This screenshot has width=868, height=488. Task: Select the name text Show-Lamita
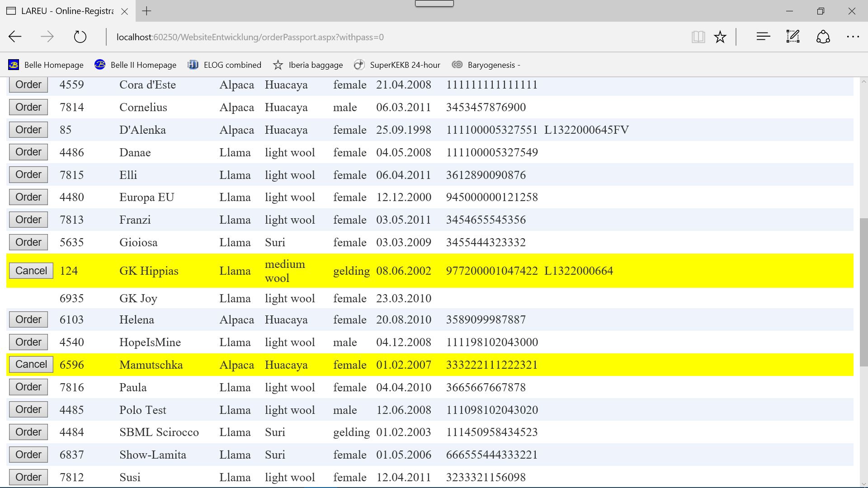[x=153, y=455]
